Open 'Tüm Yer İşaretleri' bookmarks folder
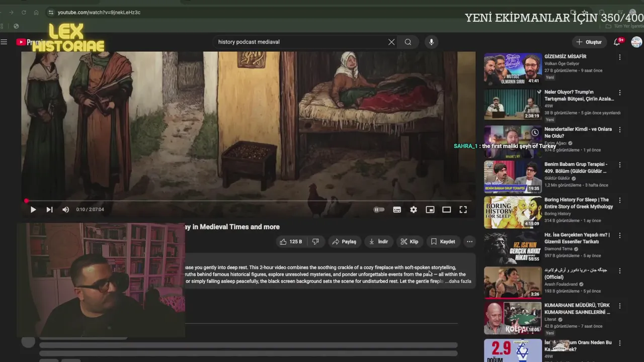Screen dimensions: 644x362 pyautogui.click(x=624, y=26)
